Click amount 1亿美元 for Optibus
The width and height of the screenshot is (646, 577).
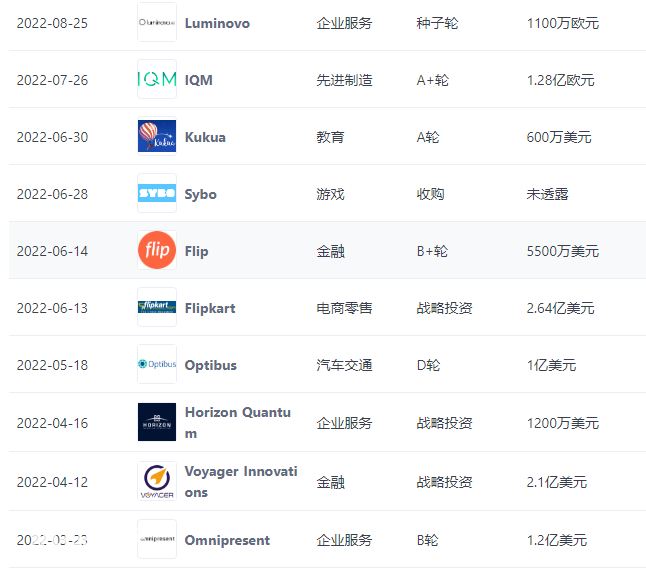click(x=551, y=365)
